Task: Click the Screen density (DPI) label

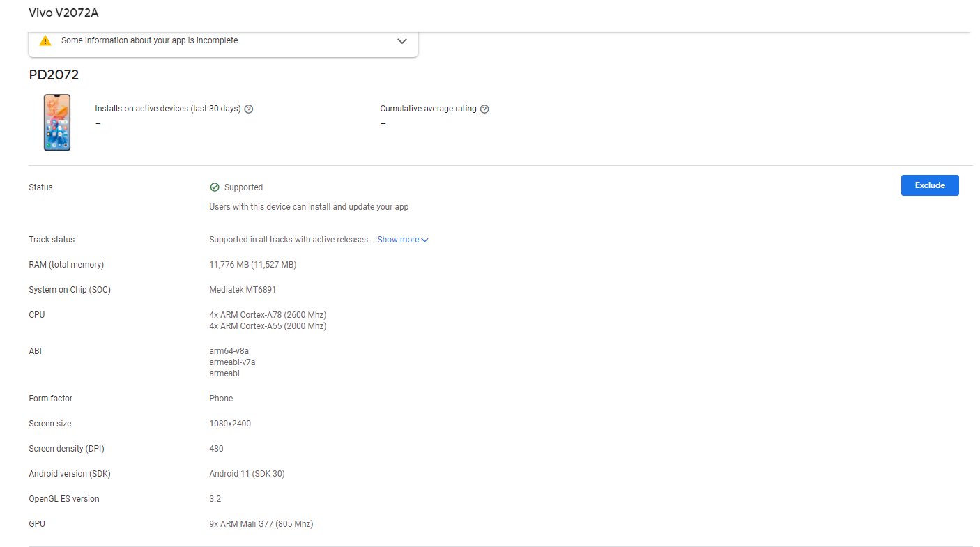Action: (x=66, y=449)
